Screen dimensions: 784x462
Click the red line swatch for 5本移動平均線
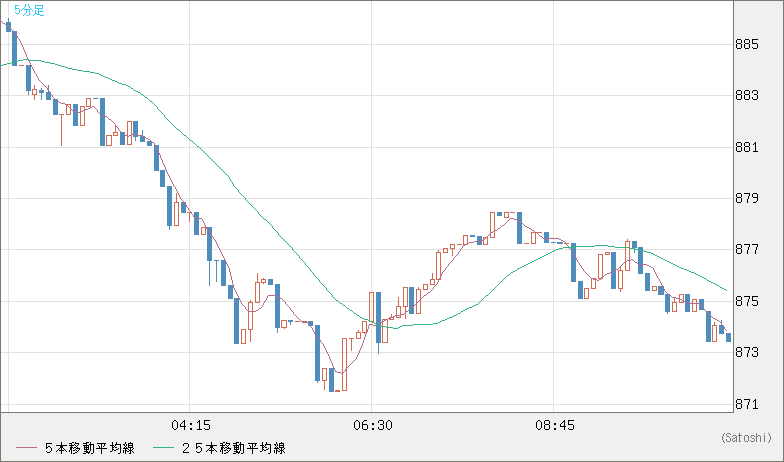27,448
